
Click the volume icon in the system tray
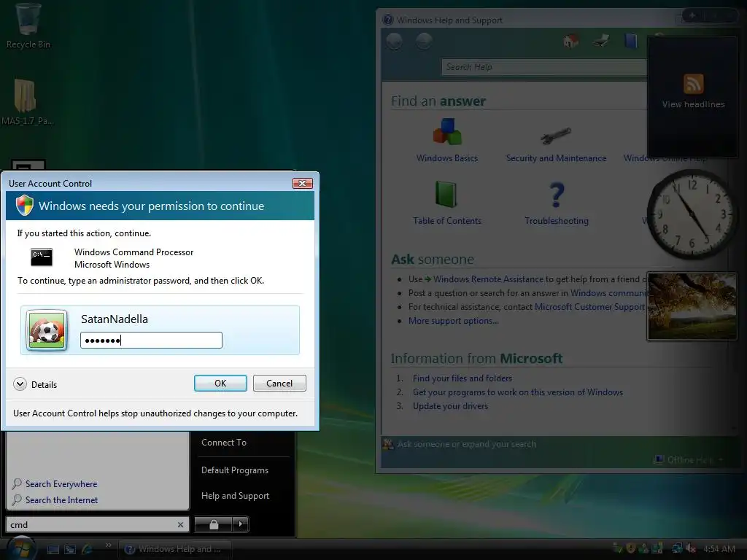690,548
